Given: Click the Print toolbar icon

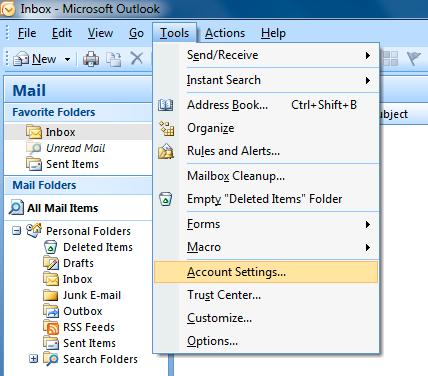Looking at the screenshot, I should [91, 59].
